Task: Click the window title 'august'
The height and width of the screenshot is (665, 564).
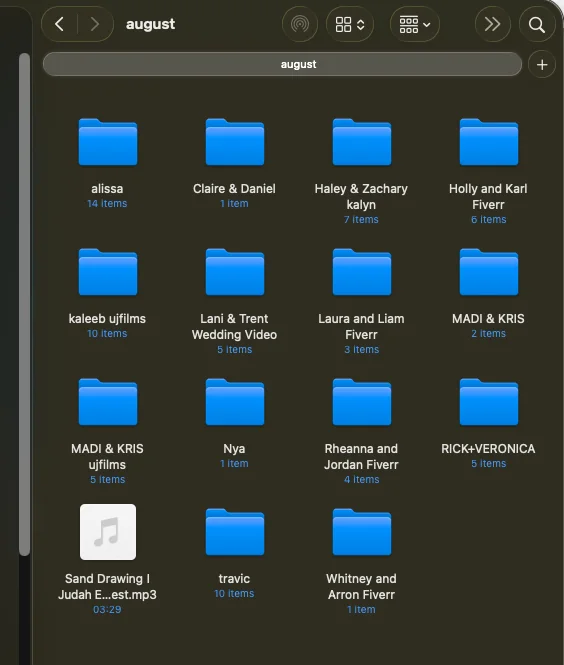Action: pos(150,24)
